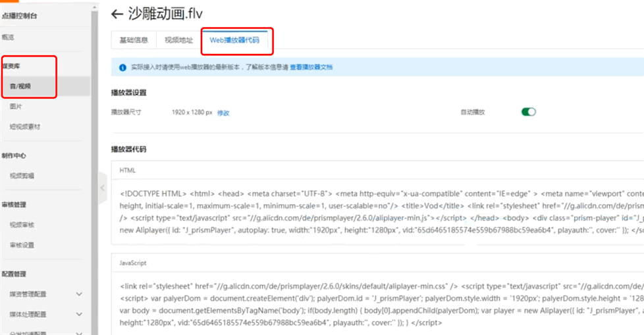Go back using the arrow beside 沙雕动画.flv
The width and height of the screenshot is (644, 335).
click(x=117, y=14)
